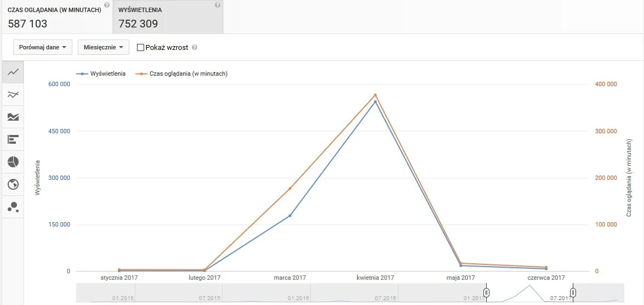Click the 200 000 right axis value
The width and height of the screenshot is (644, 305).
pos(606,178)
